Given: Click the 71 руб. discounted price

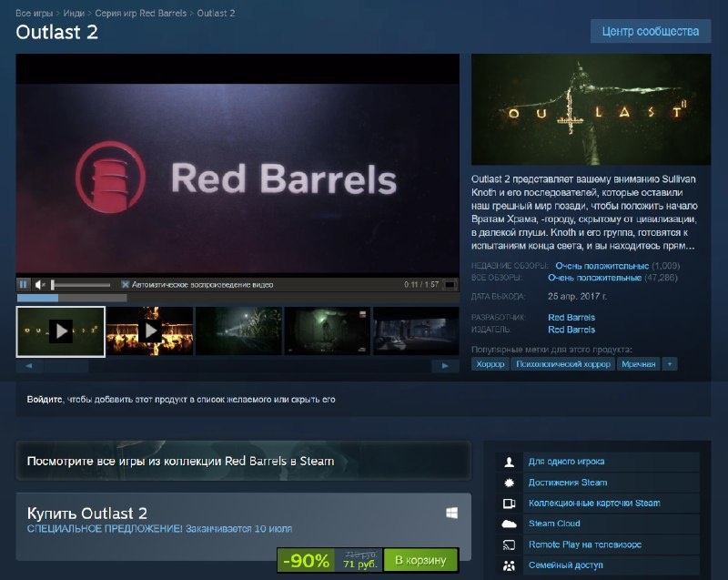Looking at the screenshot, I should [359, 564].
